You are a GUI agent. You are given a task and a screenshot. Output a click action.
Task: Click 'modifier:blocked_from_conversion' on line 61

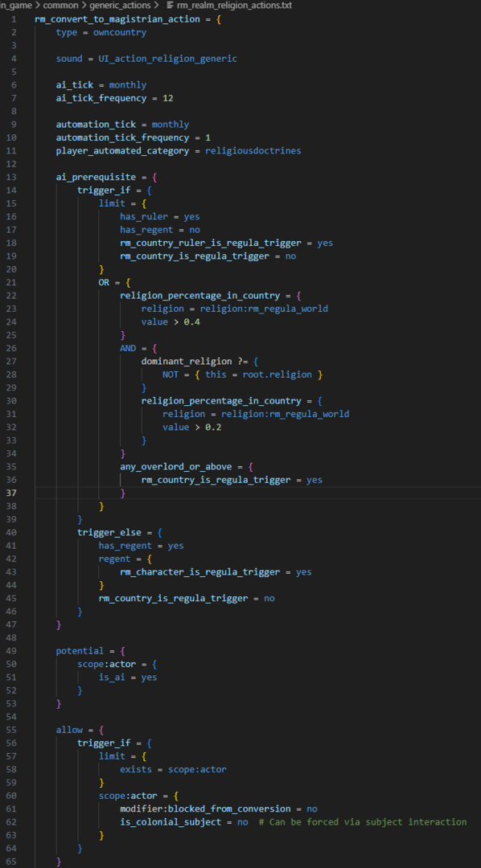[205, 809]
